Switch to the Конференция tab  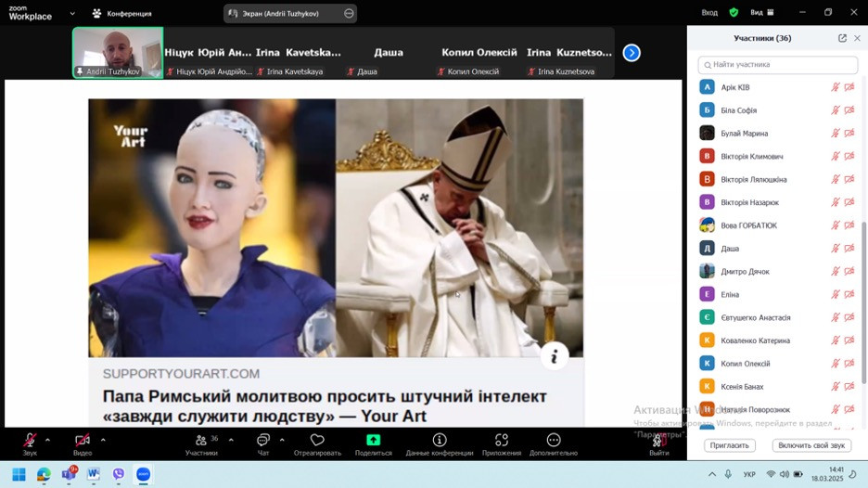(x=121, y=13)
